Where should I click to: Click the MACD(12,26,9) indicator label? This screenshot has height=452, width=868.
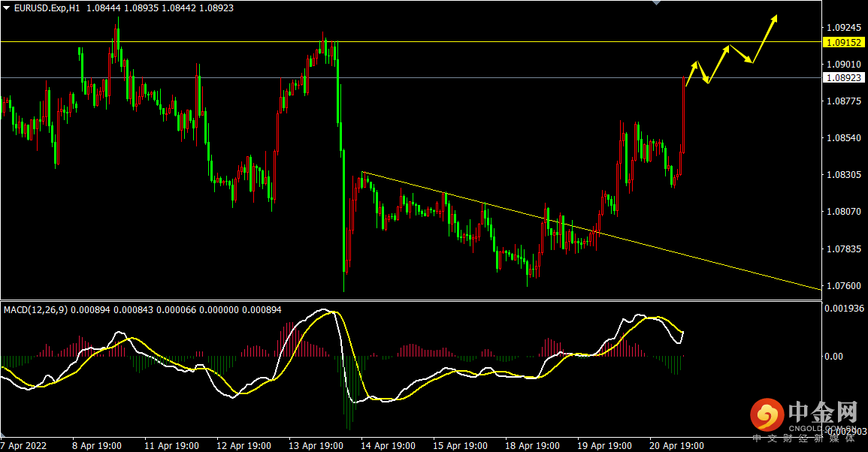click(x=35, y=310)
